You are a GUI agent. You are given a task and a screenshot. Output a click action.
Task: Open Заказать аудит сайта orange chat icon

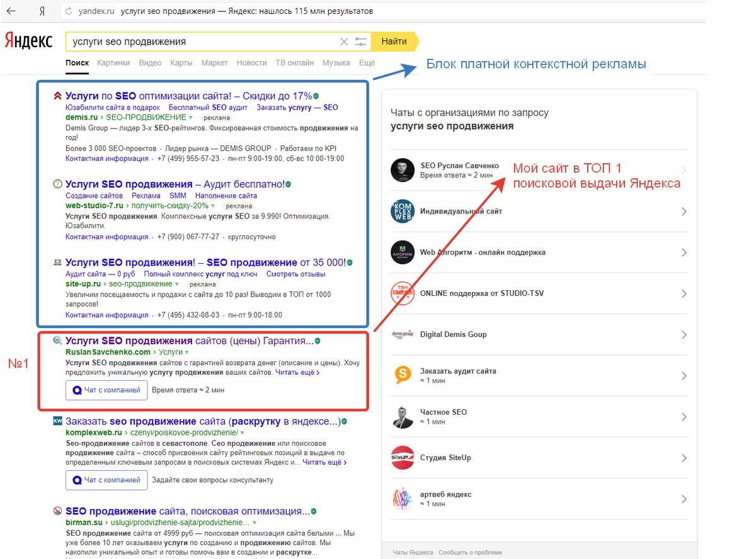[402, 375]
